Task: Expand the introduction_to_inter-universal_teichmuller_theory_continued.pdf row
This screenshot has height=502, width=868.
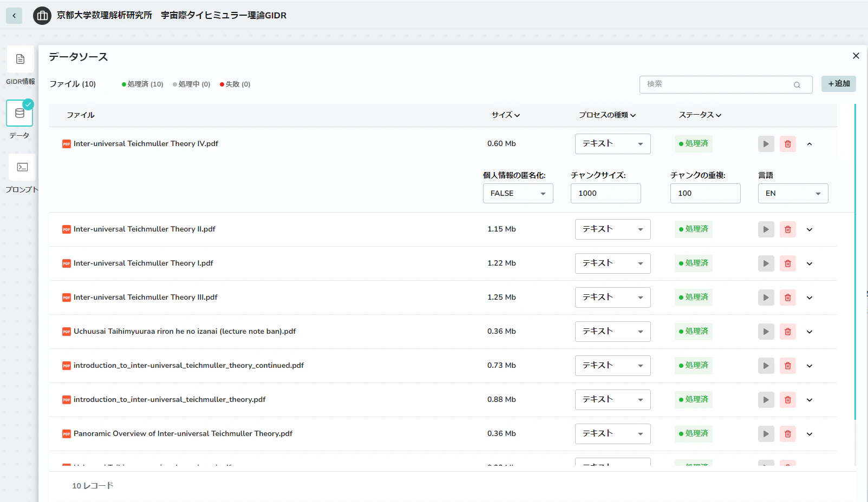Action: tap(810, 366)
